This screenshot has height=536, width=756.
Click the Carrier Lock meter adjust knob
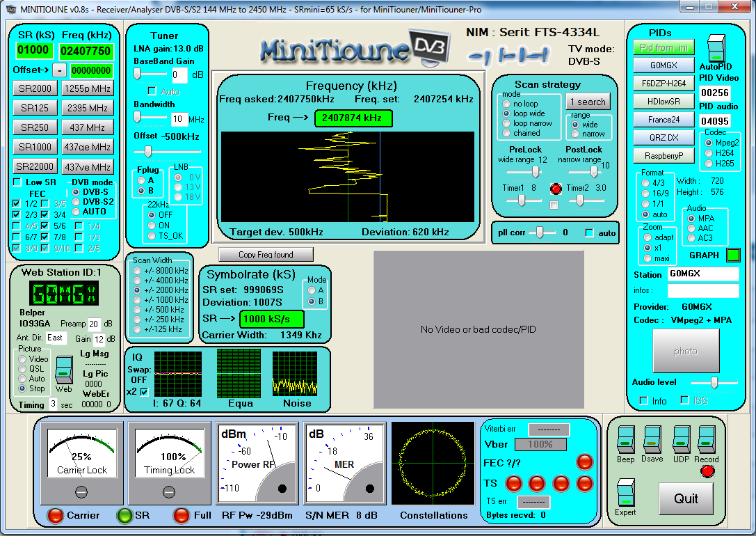(x=81, y=492)
